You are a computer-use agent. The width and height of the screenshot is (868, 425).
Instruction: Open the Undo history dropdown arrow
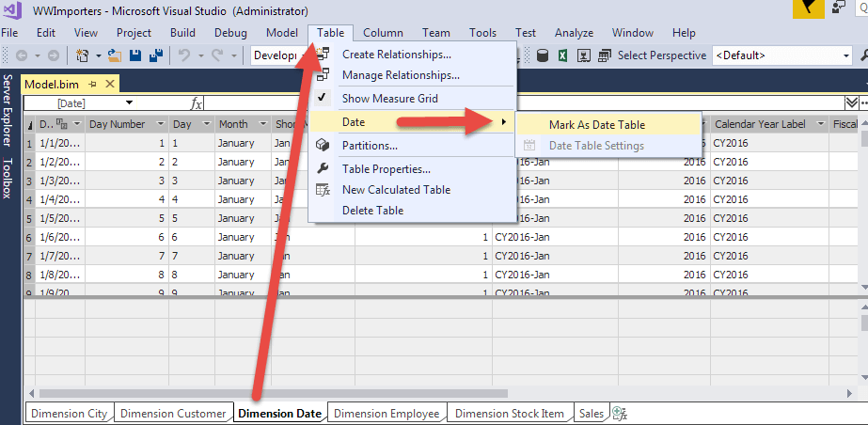point(200,55)
